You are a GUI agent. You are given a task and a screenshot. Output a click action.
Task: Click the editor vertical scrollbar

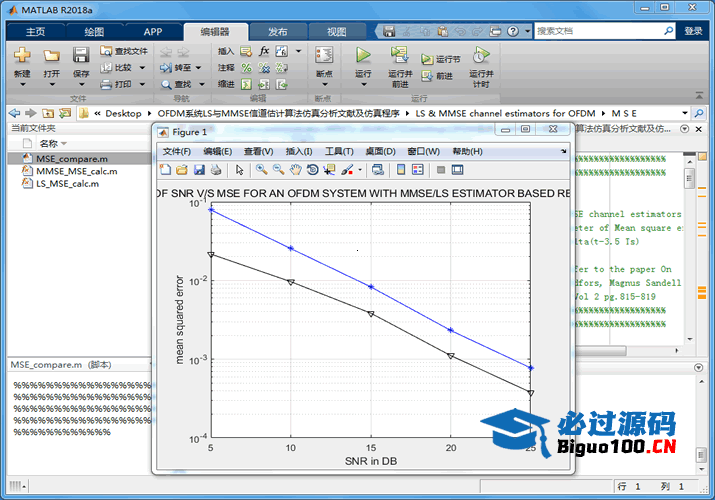click(x=689, y=248)
